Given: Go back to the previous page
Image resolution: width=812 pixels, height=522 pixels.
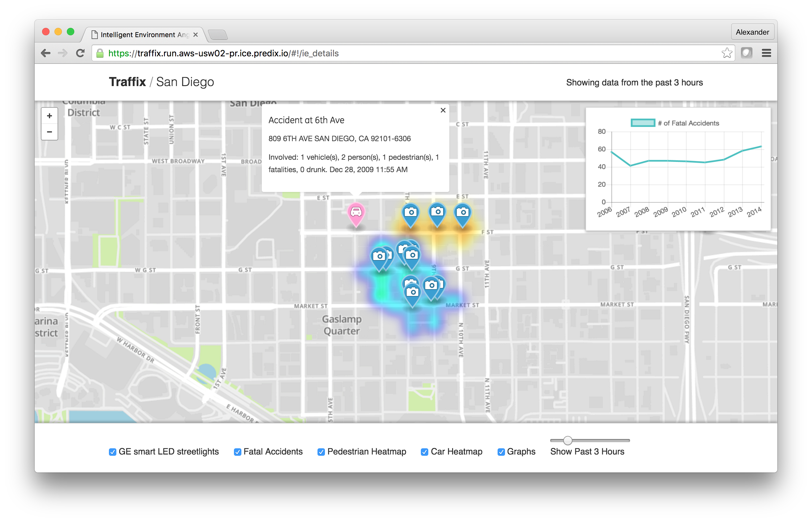Looking at the screenshot, I should (x=45, y=53).
